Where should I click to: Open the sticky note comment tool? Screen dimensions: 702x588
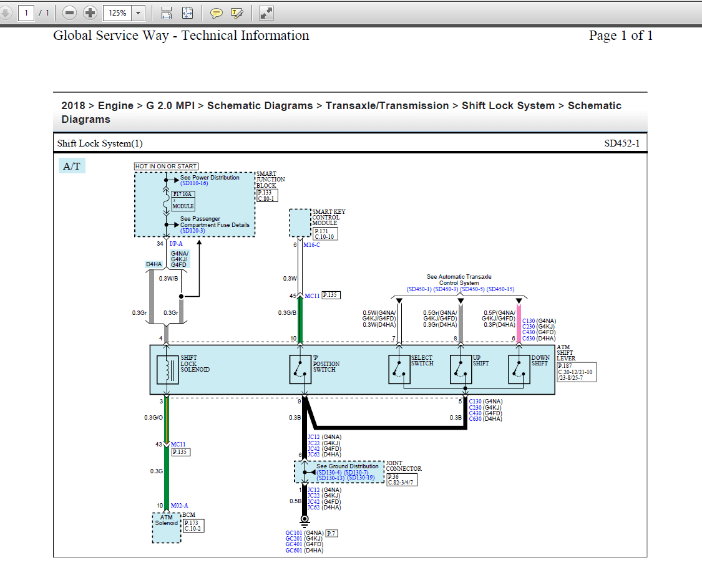(x=216, y=12)
